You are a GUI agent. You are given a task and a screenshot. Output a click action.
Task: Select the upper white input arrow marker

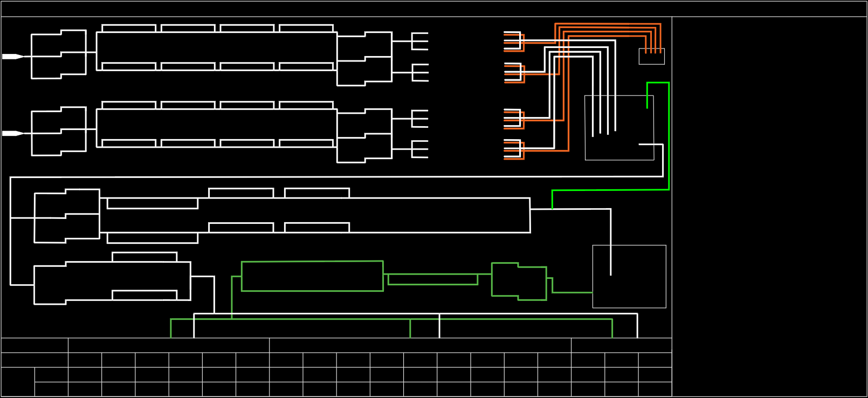(x=13, y=56)
